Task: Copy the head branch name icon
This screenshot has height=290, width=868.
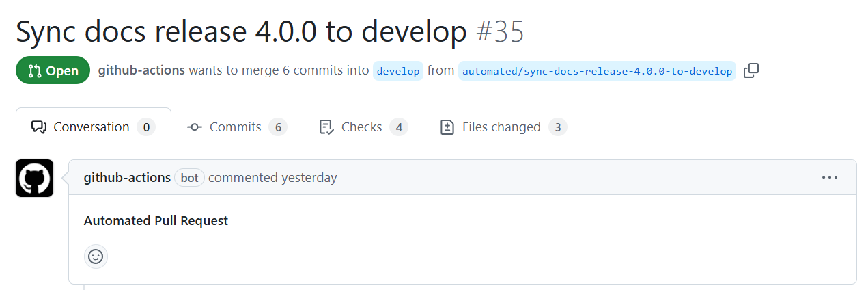Action: tap(751, 70)
